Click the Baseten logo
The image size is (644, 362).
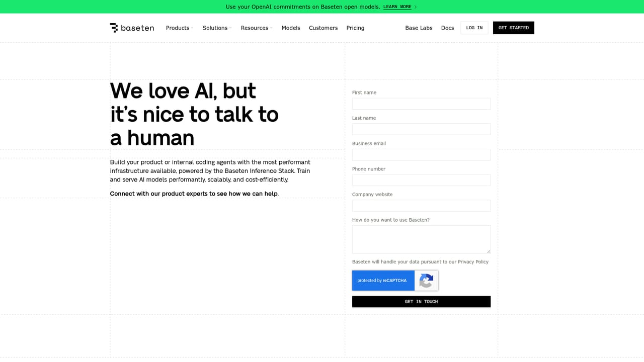132,28
